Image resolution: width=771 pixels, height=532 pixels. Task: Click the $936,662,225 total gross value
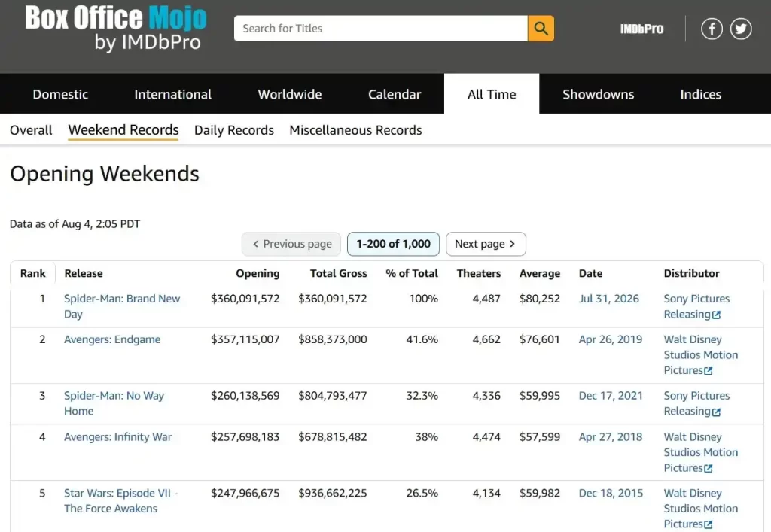coord(332,493)
